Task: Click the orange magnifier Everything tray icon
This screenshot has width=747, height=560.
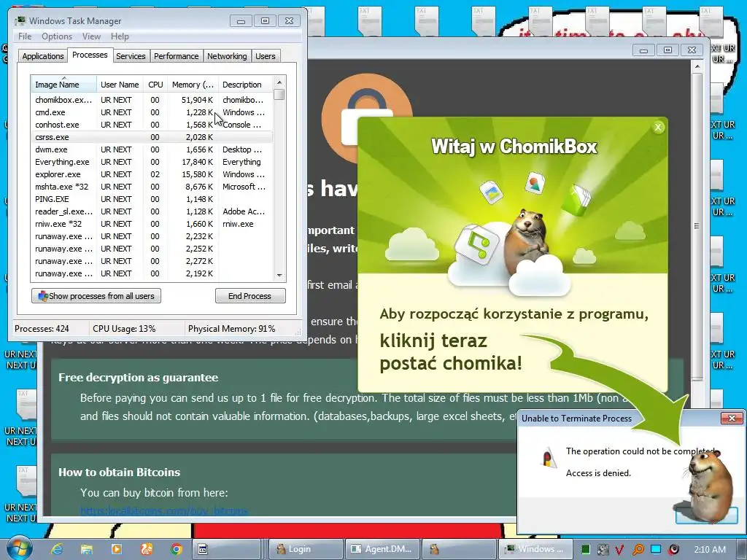Action: coord(638,550)
